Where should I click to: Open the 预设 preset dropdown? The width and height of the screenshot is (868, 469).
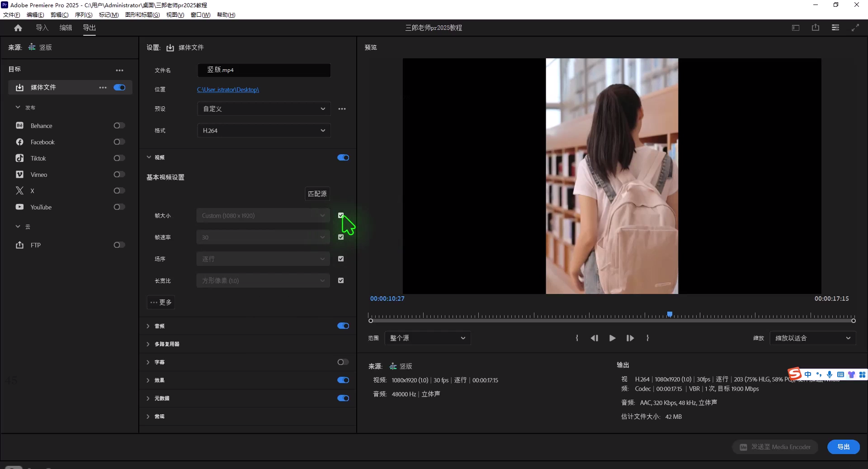(264, 109)
